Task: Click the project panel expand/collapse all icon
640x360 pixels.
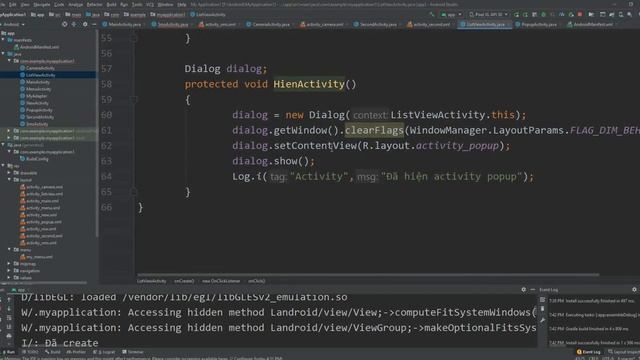Action: tap(74, 24)
